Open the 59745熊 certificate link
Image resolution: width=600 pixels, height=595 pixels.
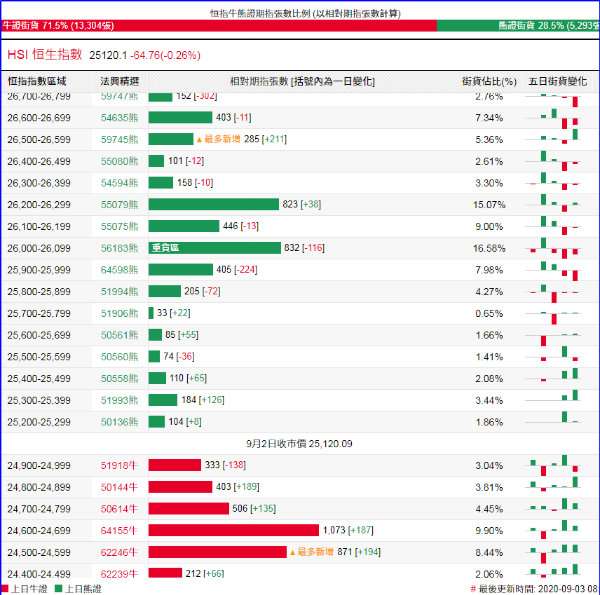119,139
